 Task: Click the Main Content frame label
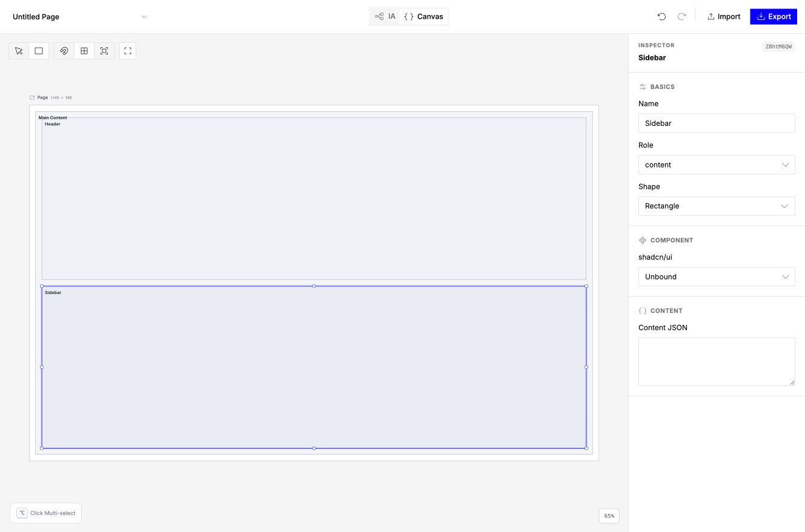tap(53, 117)
